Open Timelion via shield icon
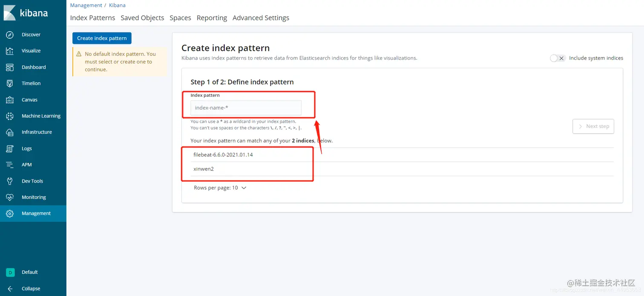Screen dimensions: 644x296 pyautogui.click(x=10, y=84)
